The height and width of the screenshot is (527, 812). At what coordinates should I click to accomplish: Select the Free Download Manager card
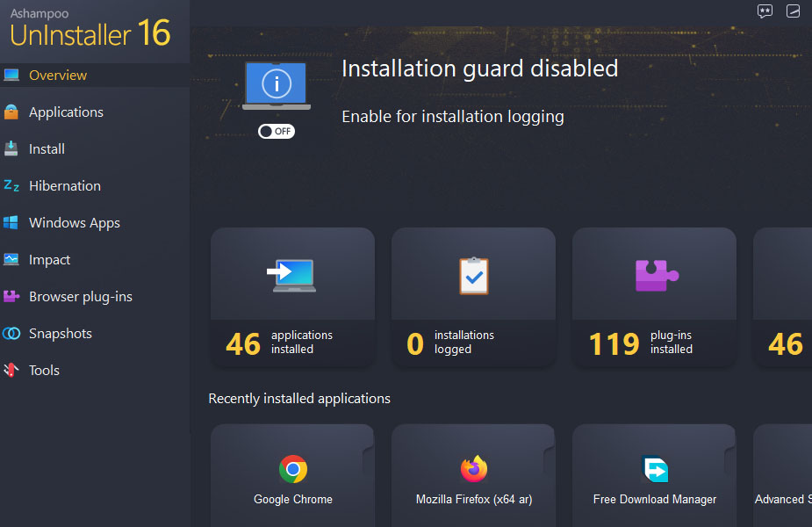pos(654,476)
